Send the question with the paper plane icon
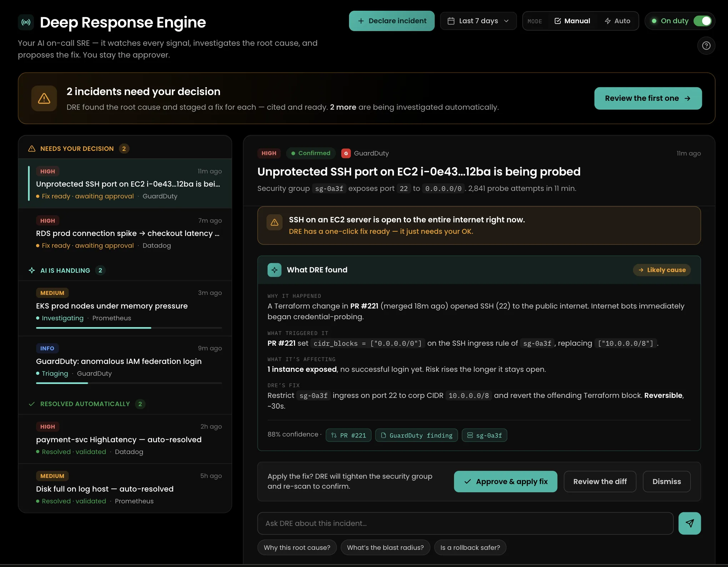This screenshot has width=728, height=567. point(689,523)
